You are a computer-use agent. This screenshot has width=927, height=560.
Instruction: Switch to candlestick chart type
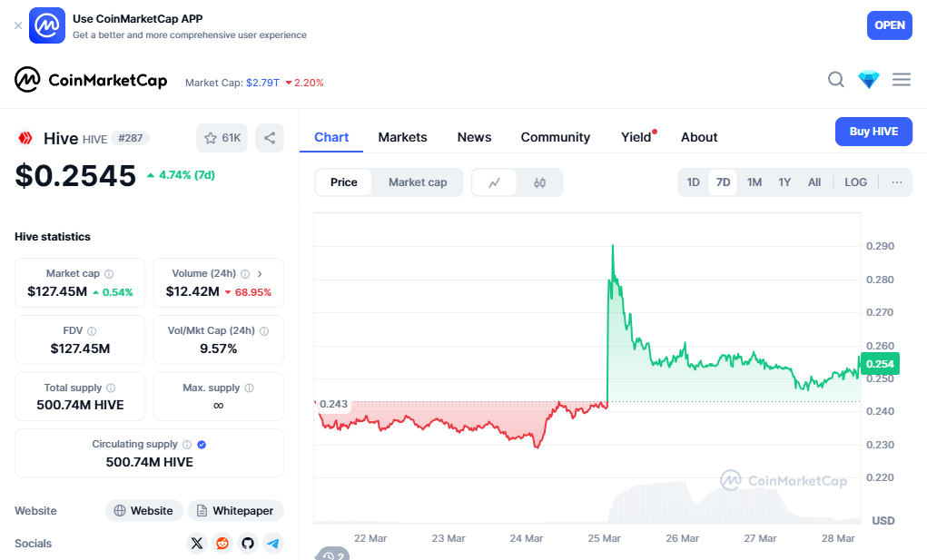pyautogui.click(x=540, y=182)
